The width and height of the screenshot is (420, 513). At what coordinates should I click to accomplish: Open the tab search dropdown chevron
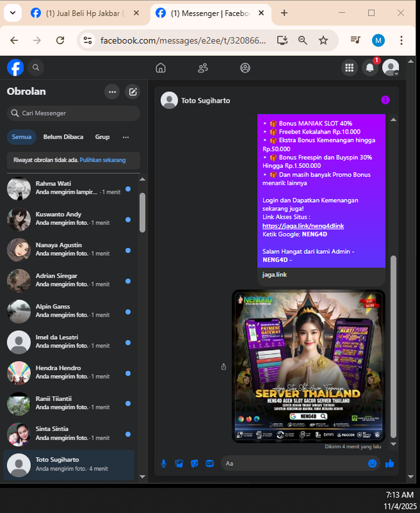pyautogui.click(x=13, y=13)
